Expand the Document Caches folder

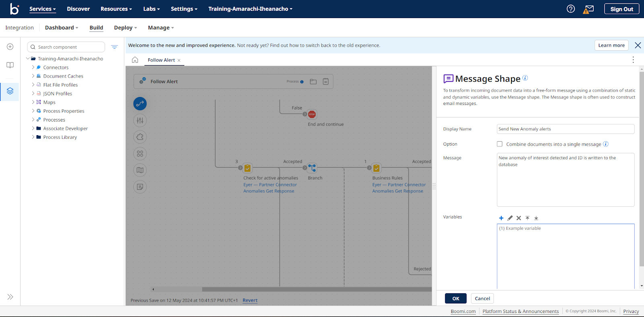pyautogui.click(x=33, y=76)
